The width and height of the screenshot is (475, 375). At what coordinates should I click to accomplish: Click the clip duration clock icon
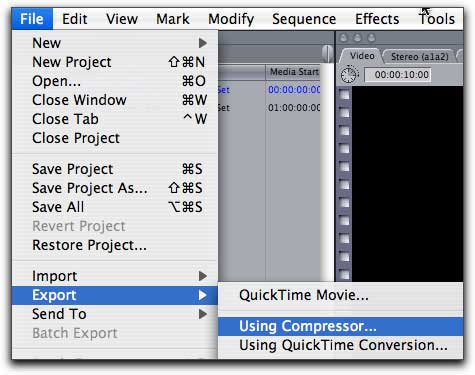pos(349,75)
